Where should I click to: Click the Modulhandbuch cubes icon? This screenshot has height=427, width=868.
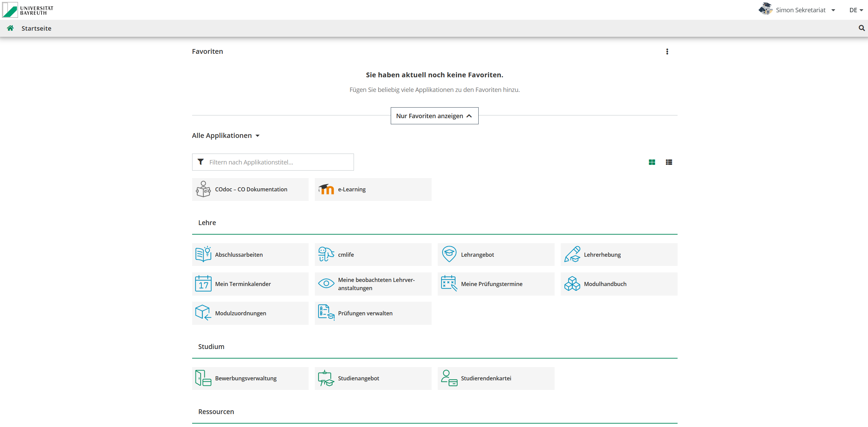click(x=572, y=284)
